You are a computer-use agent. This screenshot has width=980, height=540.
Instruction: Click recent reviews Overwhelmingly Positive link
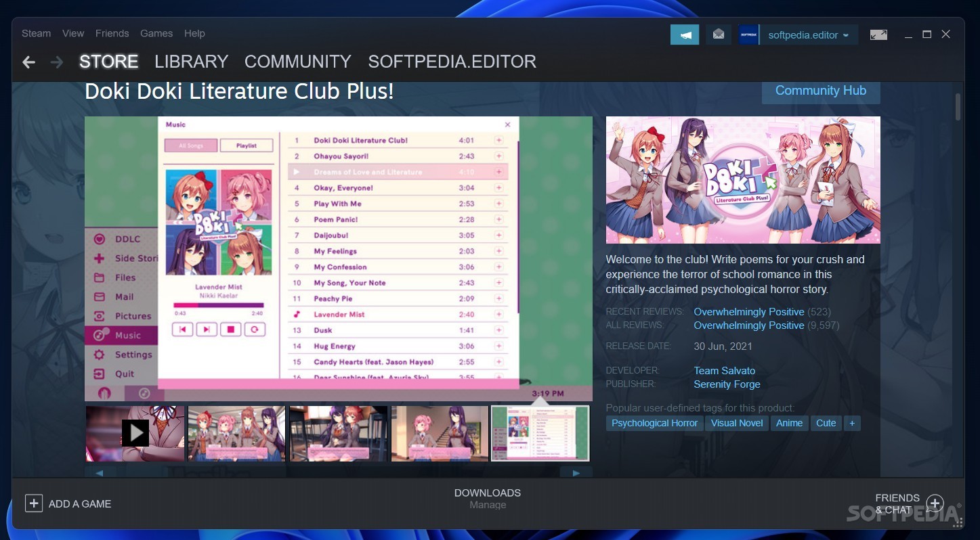click(x=749, y=312)
